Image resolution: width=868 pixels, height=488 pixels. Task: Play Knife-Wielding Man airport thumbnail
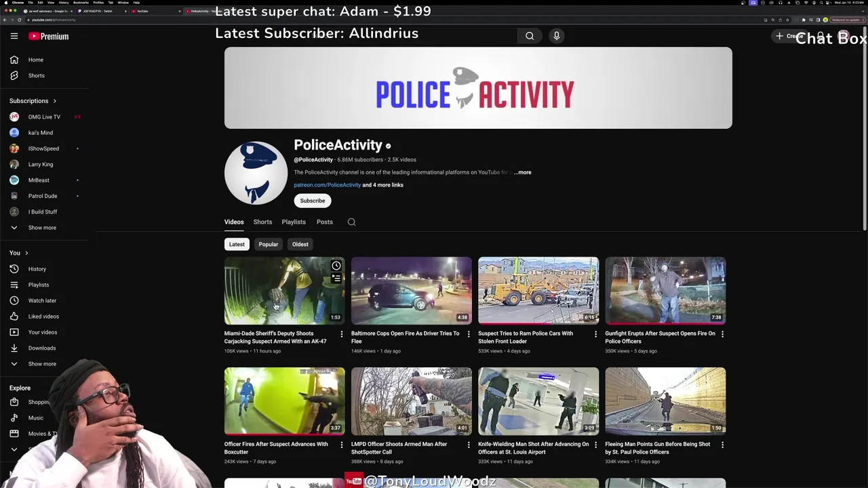(x=538, y=401)
